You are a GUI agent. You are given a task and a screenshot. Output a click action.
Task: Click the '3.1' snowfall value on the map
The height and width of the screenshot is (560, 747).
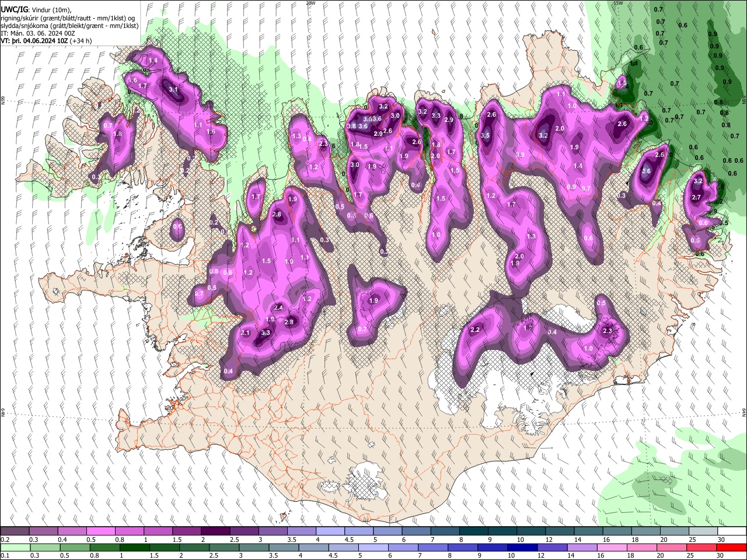(x=173, y=90)
